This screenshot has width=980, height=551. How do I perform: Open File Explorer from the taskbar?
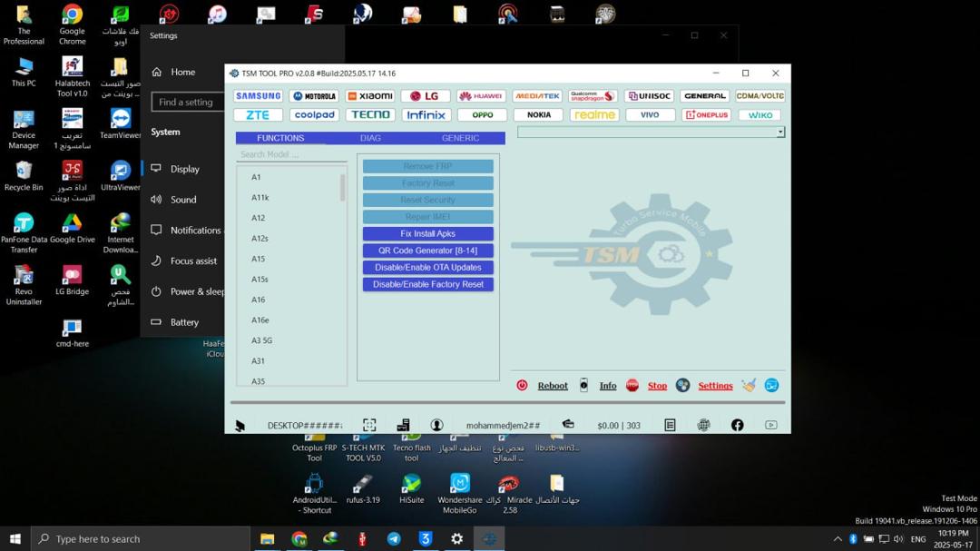(x=268, y=538)
